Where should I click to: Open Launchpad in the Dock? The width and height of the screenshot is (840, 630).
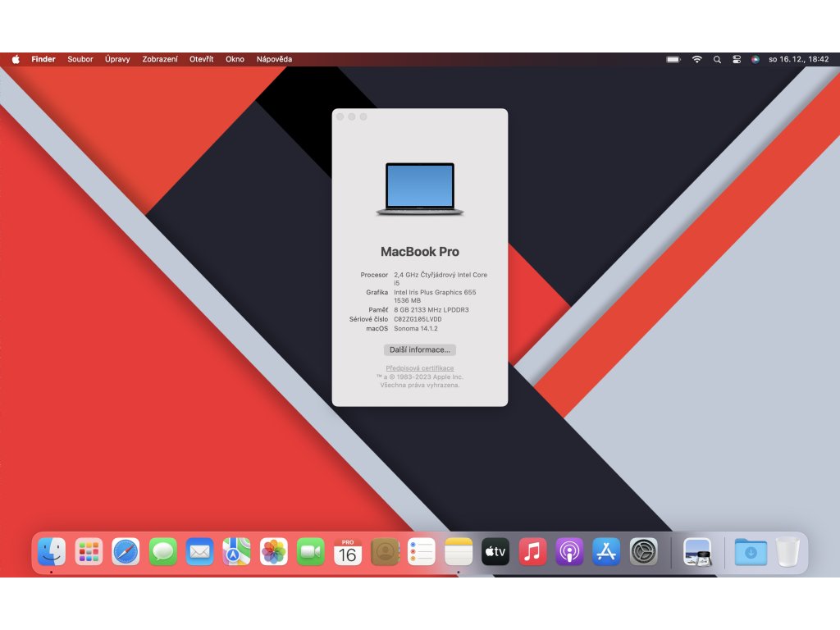click(x=89, y=551)
